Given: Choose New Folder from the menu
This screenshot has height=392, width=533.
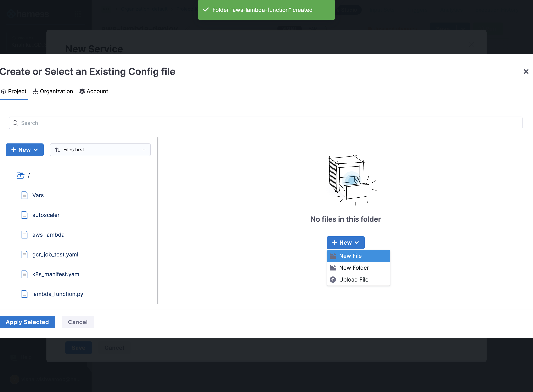Looking at the screenshot, I should pyautogui.click(x=358, y=268).
